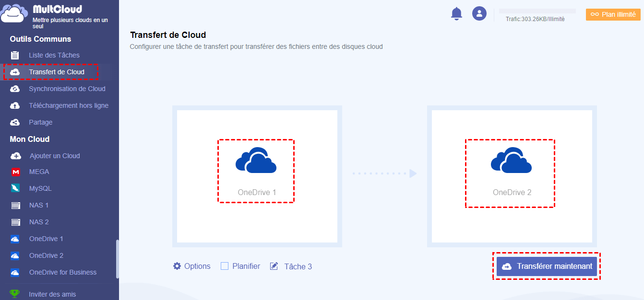
Task: Click the MEGA red icon
Action: point(15,172)
